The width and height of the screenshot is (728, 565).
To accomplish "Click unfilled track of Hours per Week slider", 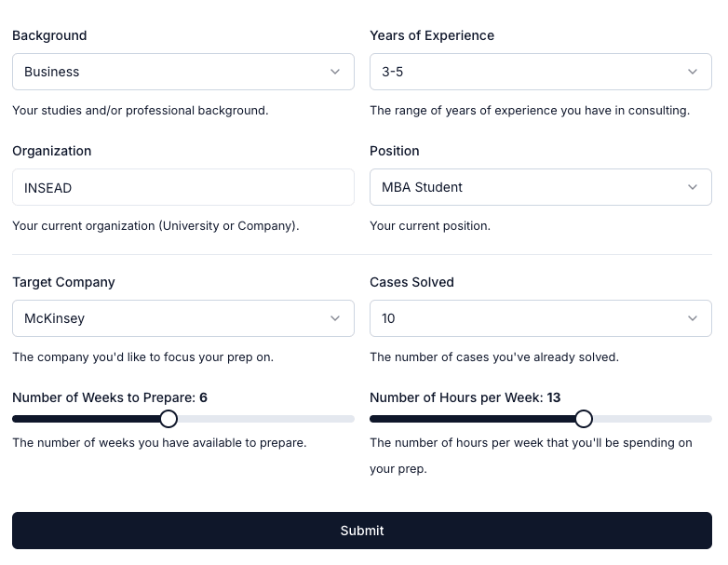I will 652,419.
